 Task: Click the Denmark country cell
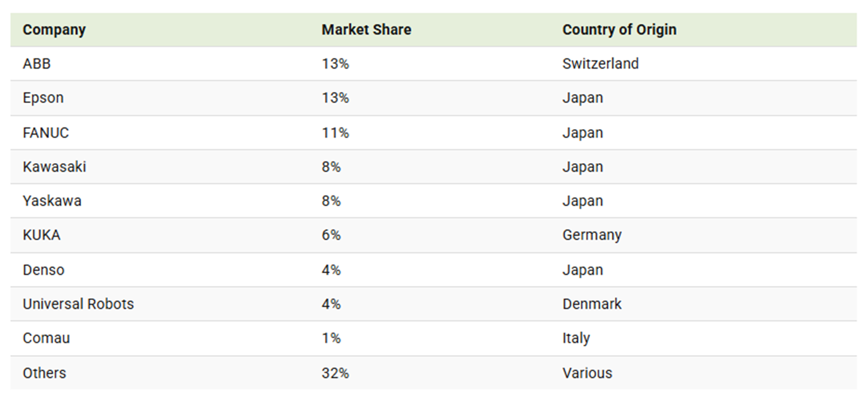[x=592, y=304]
